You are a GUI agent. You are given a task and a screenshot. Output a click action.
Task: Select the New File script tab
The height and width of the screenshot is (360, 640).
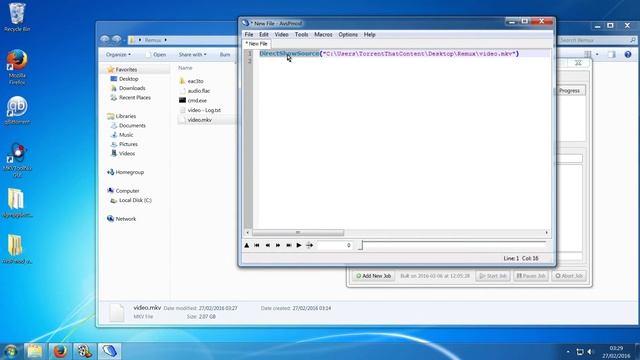click(x=256, y=44)
